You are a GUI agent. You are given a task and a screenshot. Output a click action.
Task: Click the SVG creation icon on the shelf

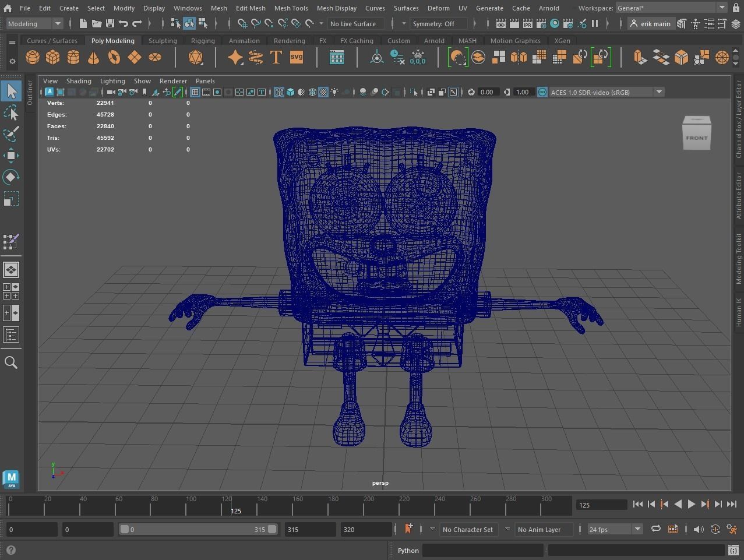coord(296,57)
